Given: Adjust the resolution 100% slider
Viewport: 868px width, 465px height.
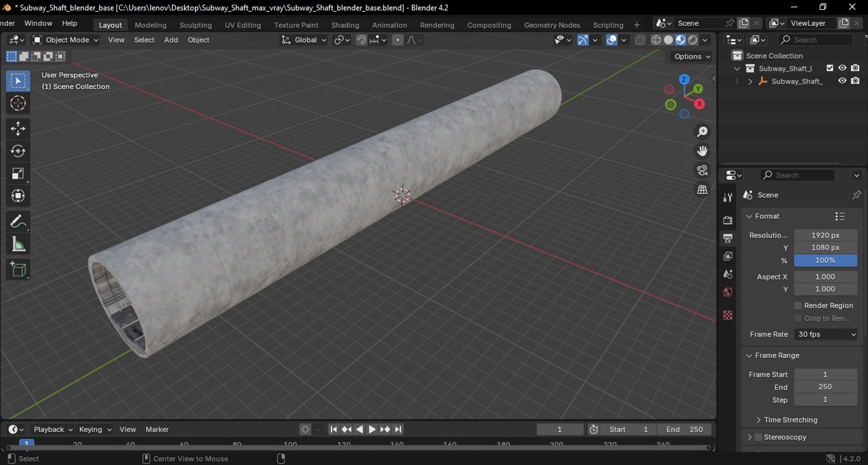Looking at the screenshot, I should (x=826, y=261).
